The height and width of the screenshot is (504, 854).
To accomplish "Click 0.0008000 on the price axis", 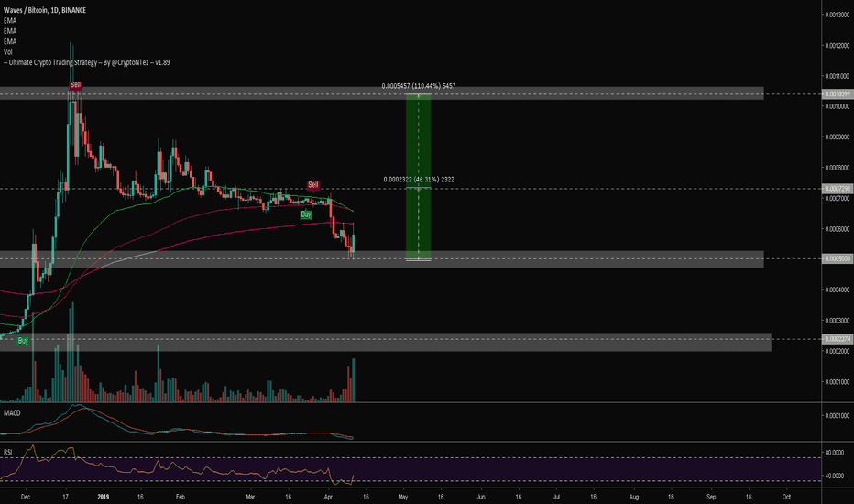I will (x=838, y=168).
